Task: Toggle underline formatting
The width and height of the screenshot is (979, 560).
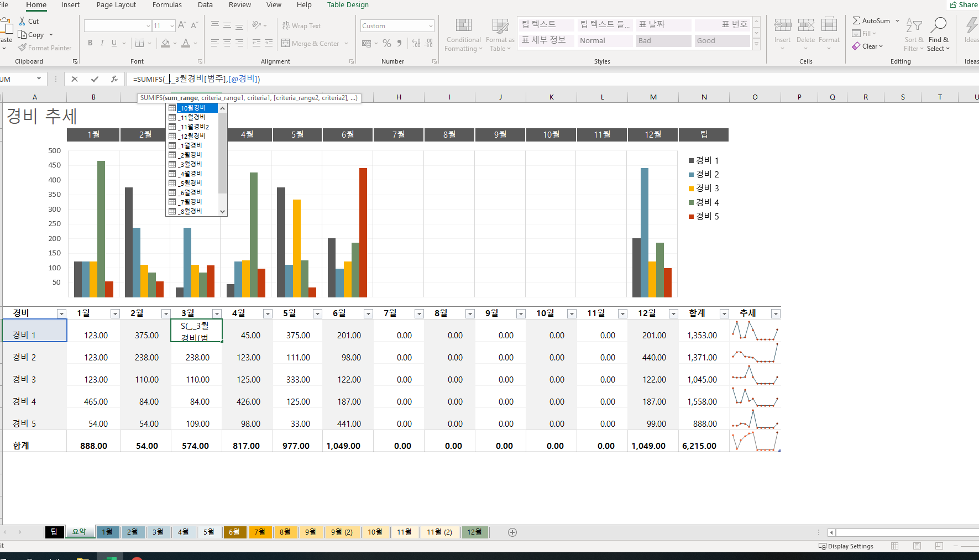Action: (x=114, y=43)
